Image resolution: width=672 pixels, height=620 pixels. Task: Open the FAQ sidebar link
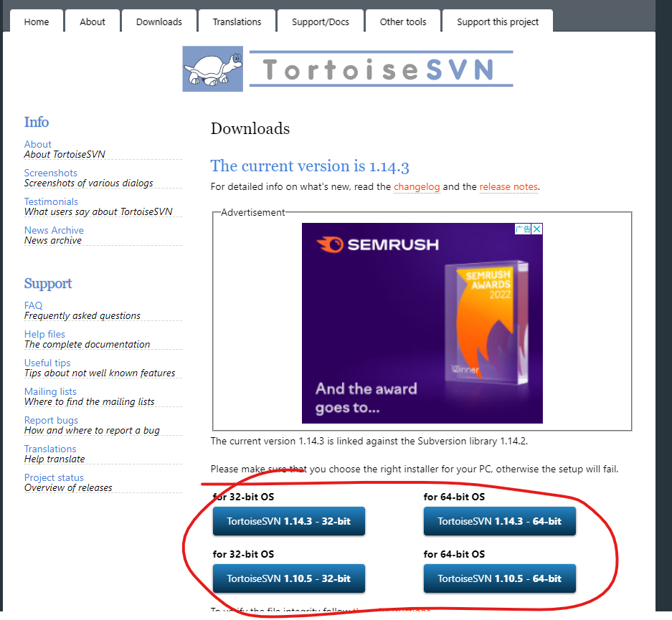point(34,306)
